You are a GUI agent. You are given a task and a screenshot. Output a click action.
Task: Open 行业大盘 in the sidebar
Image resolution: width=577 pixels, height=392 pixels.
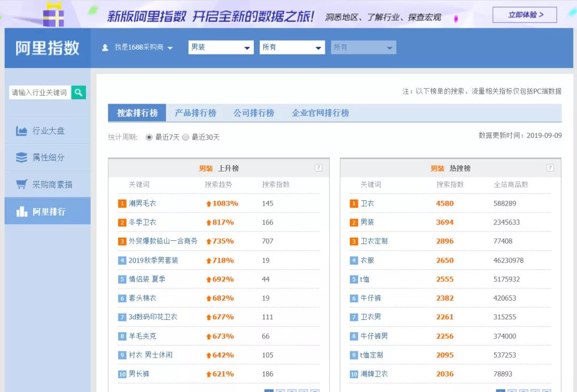pyautogui.click(x=48, y=130)
